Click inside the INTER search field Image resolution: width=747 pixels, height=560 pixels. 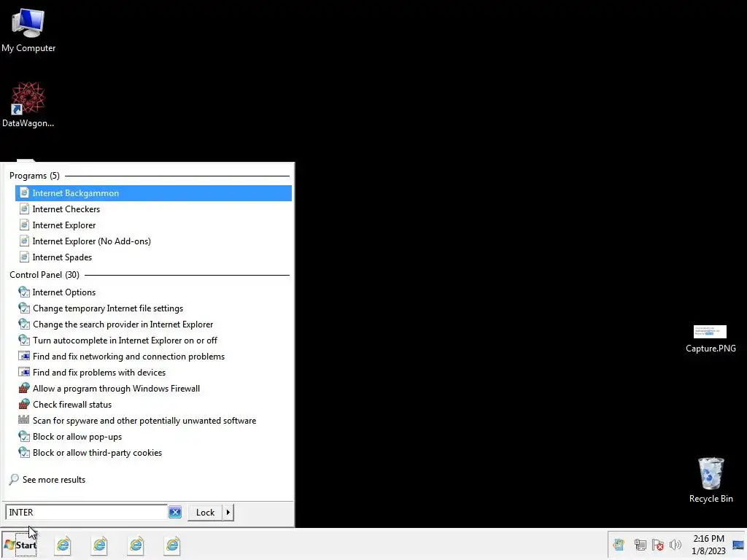pos(86,513)
